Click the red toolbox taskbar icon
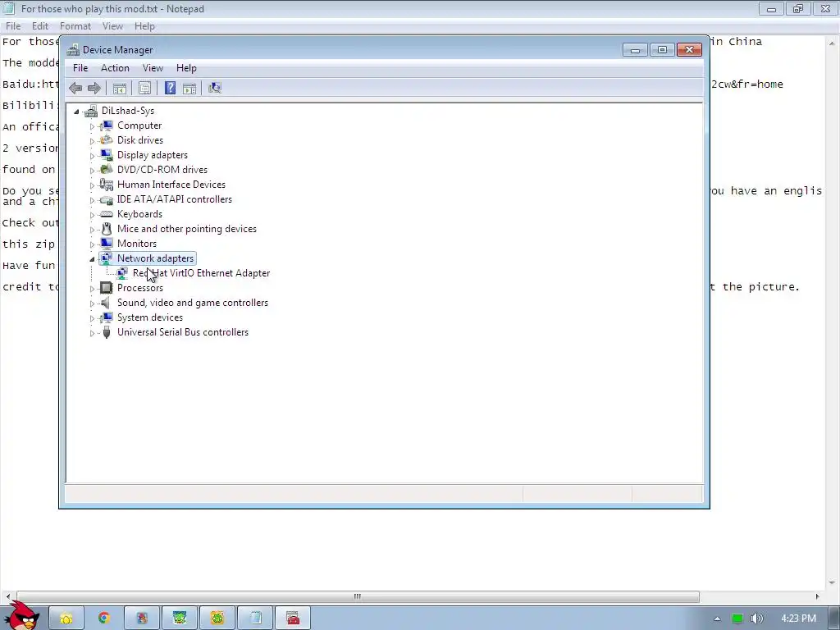The width and height of the screenshot is (840, 630). pos(293,619)
